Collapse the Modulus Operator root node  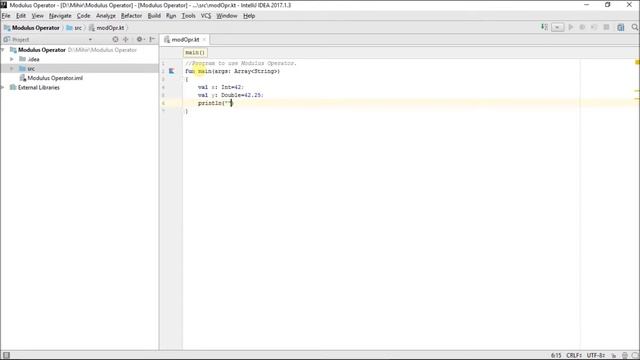tap(3, 50)
